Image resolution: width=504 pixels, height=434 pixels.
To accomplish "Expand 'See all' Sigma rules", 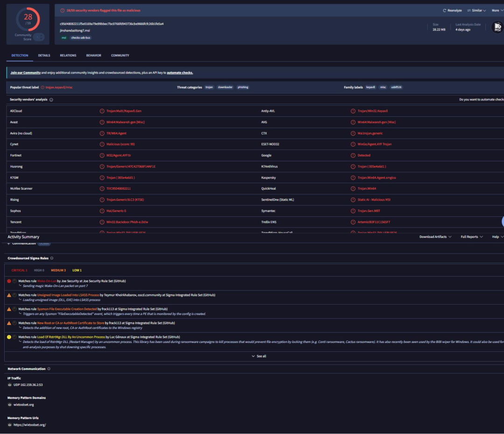I will pos(259,356).
